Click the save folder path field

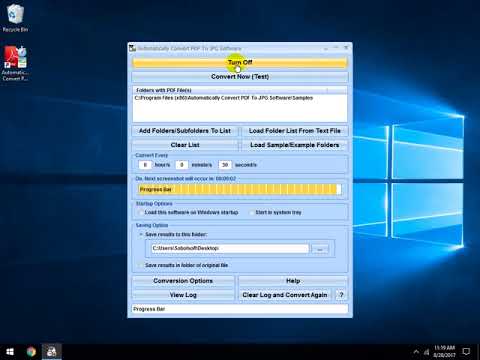(x=230, y=248)
